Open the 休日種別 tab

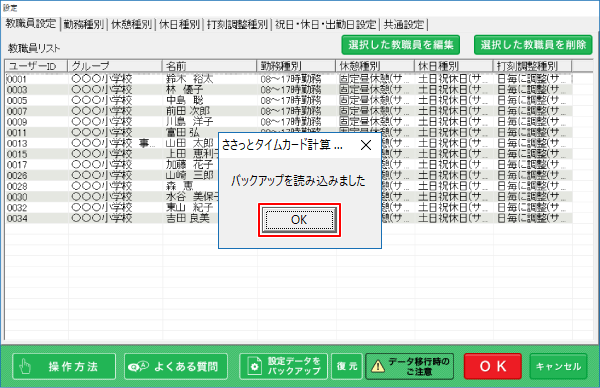(x=179, y=25)
